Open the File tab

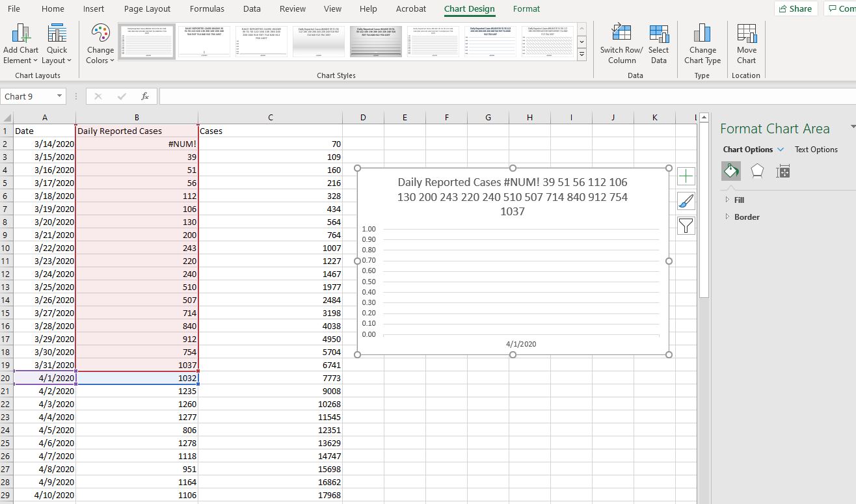tap(13, 8)
